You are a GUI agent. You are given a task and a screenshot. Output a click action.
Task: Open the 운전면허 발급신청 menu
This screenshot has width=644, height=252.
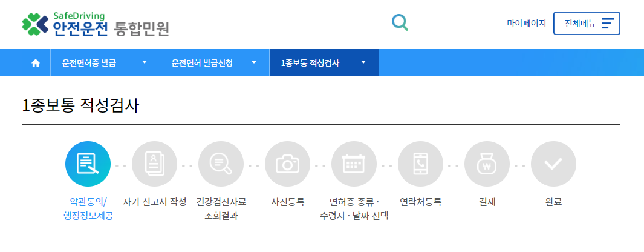pyautogui.click(x=215, y=62)
